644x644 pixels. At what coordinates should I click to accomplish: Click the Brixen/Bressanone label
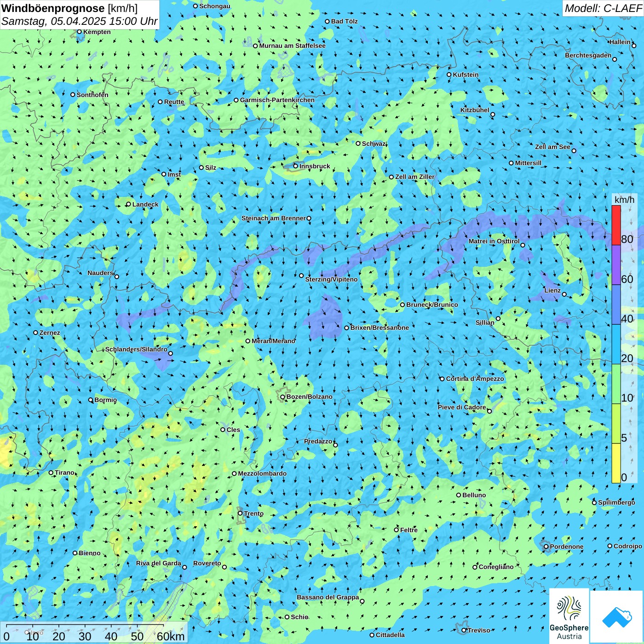click(379, 328)
